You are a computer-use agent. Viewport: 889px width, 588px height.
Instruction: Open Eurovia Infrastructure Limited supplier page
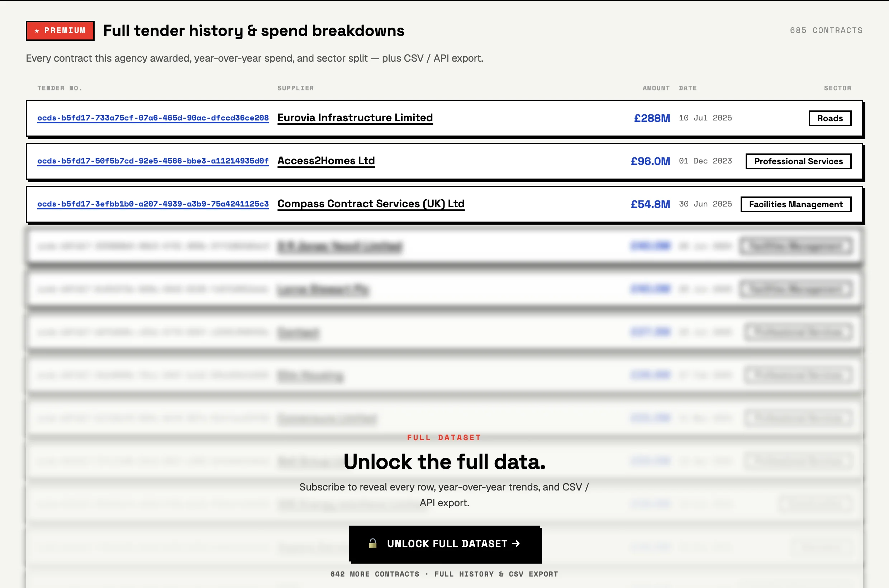point(355,118)
